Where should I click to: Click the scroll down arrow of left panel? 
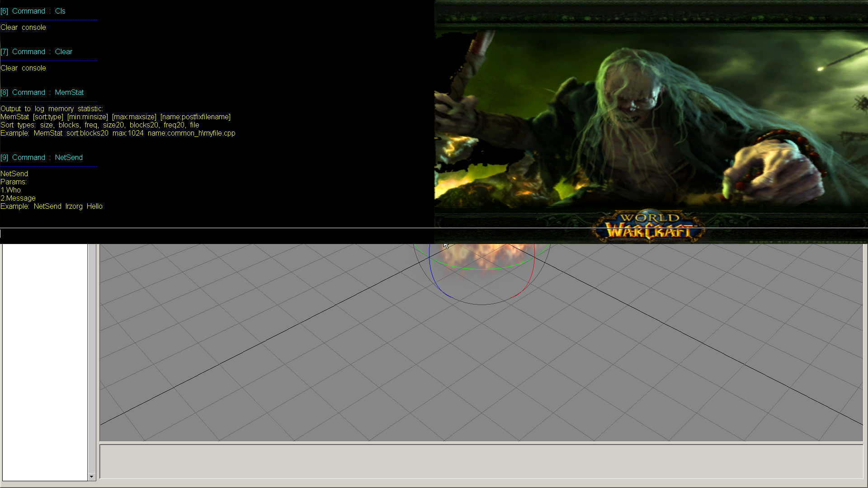click(x=92, y=477)
